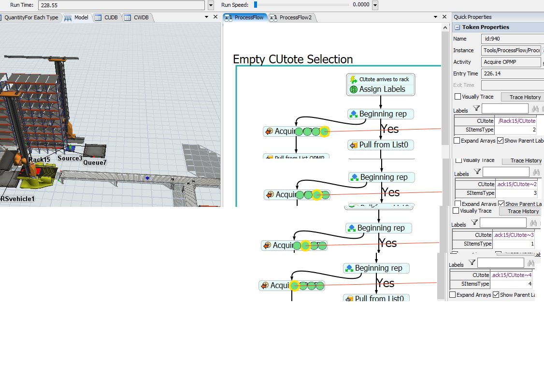Click the token Name field showing id:940
The image size is (544, 392).
coord(512,38)
